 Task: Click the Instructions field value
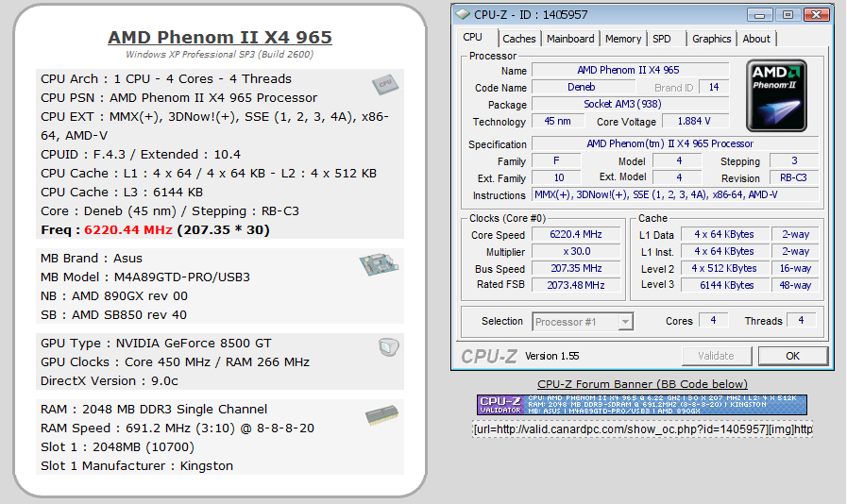tap(675, 195)
